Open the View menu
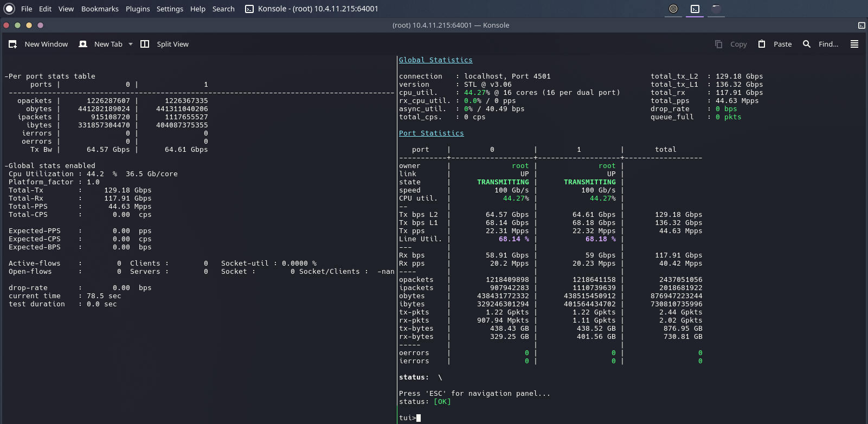 coord(66,9)
